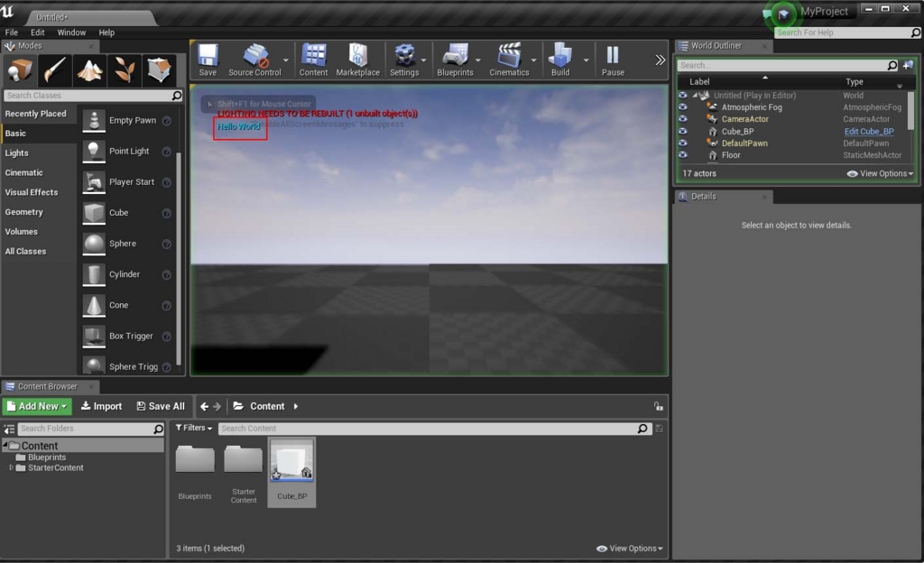Open the Cinematics toolbar icon
The image size is (924, 563).
509,60
